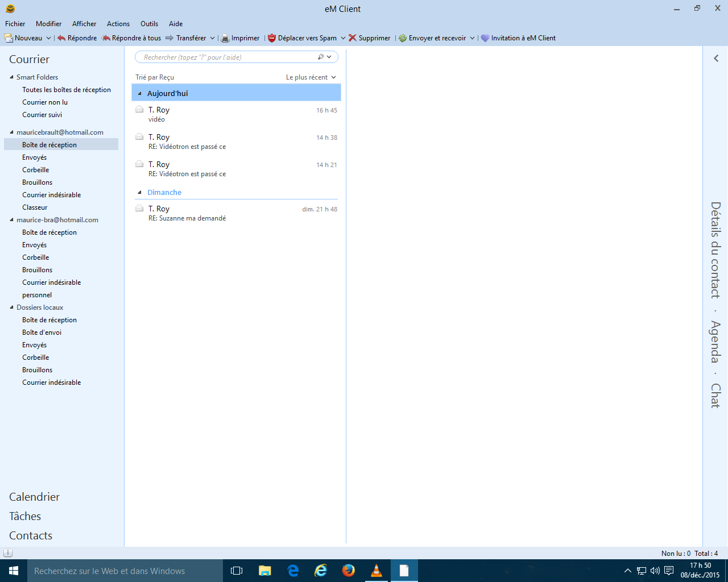Open Task View in taskbar
The image size is (728, 582).
pos(237,571)
